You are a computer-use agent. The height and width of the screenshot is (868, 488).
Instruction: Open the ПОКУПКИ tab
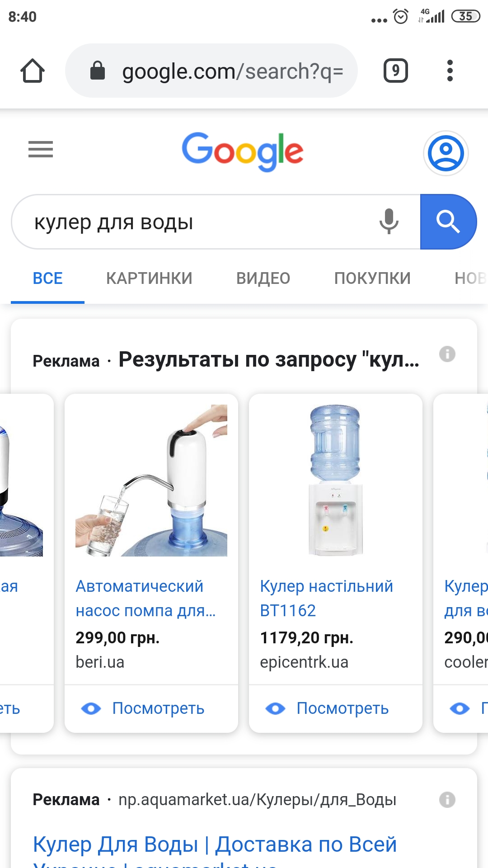click(x=372, y=278)
